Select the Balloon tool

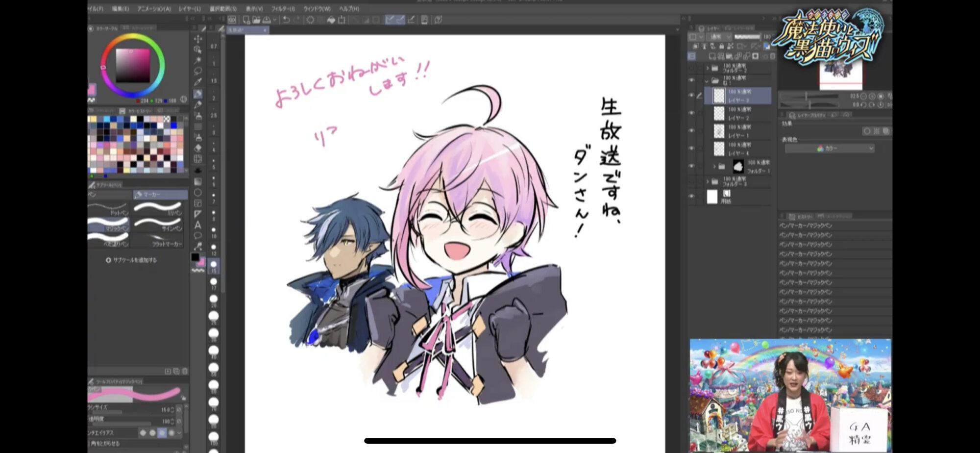198,236
